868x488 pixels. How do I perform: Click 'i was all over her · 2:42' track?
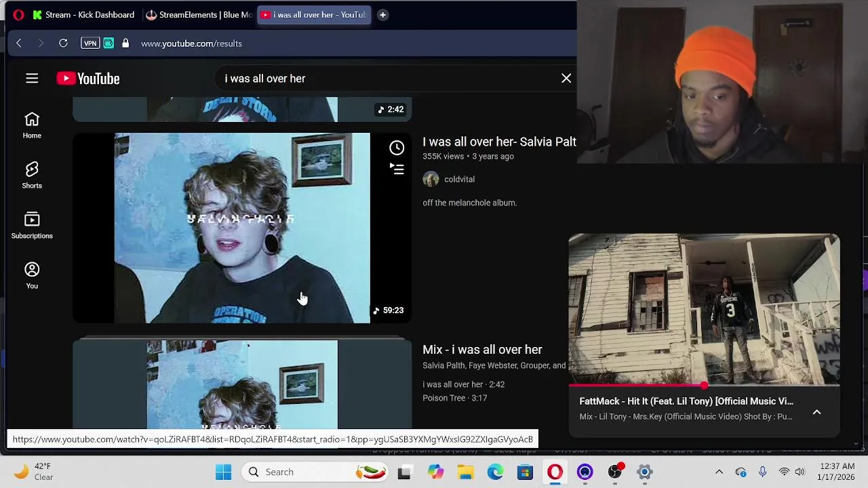click(x=463, y=384)
